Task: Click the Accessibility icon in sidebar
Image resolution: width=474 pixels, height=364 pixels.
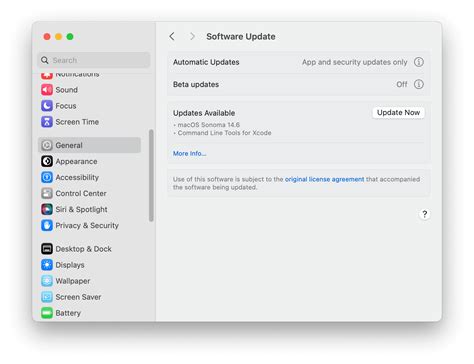Action: [47, 177]
